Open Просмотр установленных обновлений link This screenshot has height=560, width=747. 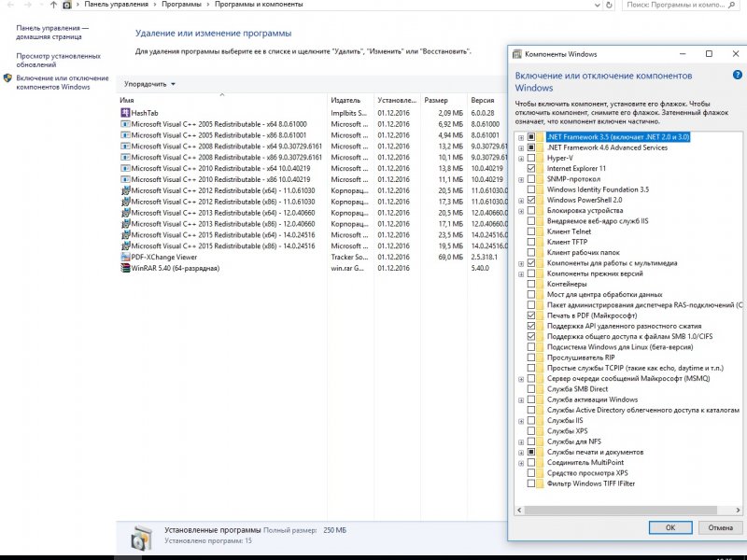58,61
